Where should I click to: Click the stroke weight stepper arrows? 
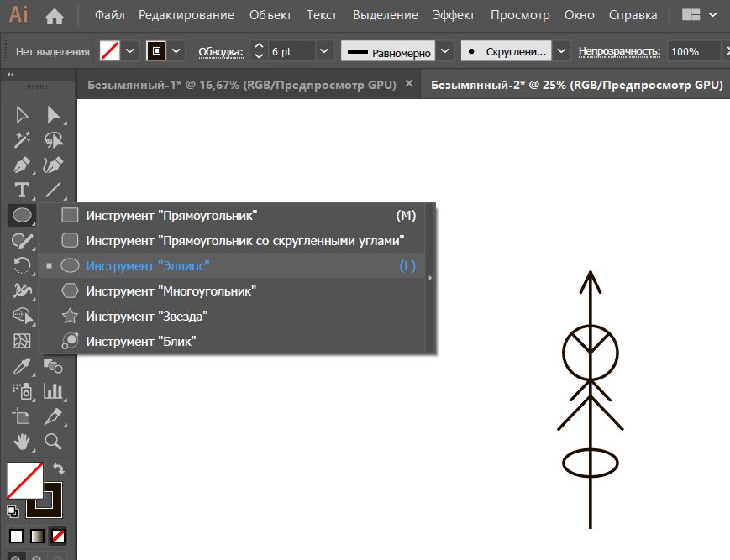[260, 50]
